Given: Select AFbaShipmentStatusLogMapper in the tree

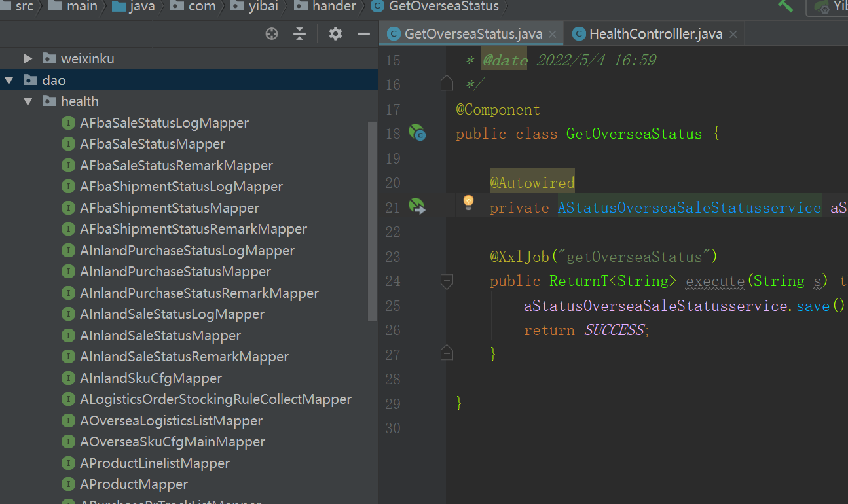Looking at the screenshot, I should 181,187.
